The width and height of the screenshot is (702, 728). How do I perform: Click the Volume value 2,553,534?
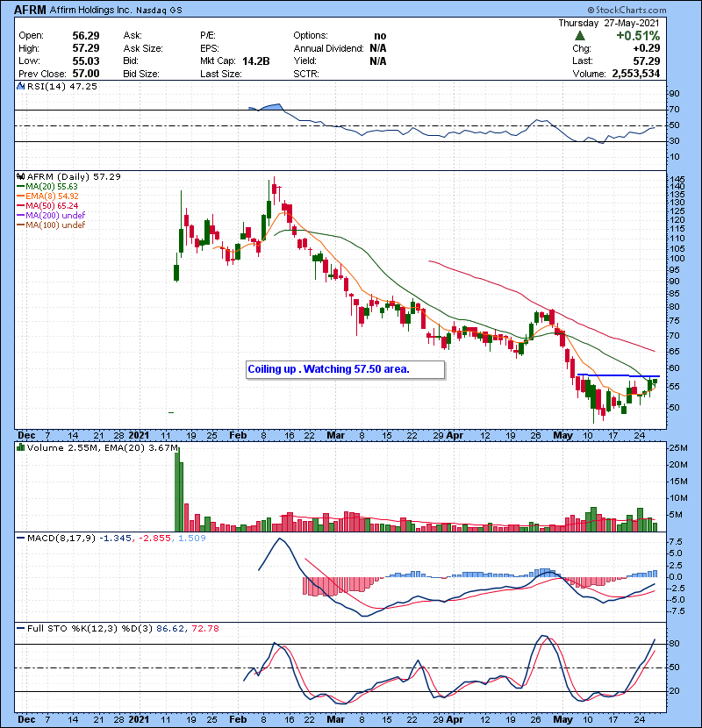pyautogui.click(x=636, y=74)
